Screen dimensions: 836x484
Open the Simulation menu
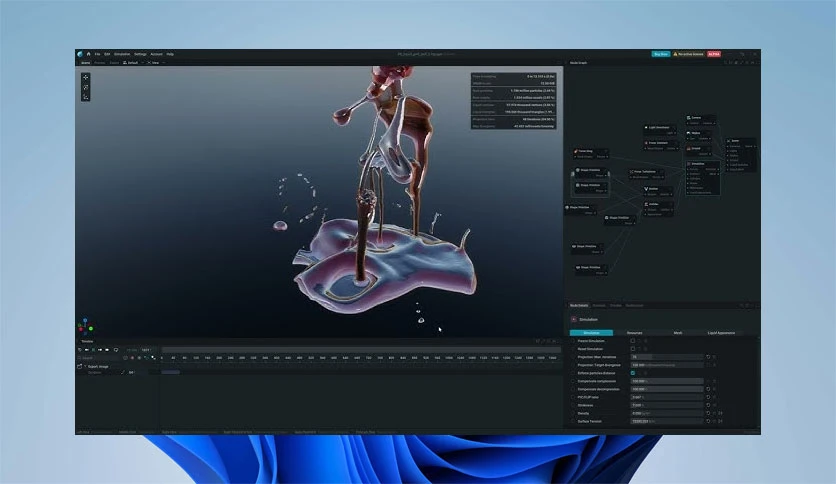tap(122, 54)
